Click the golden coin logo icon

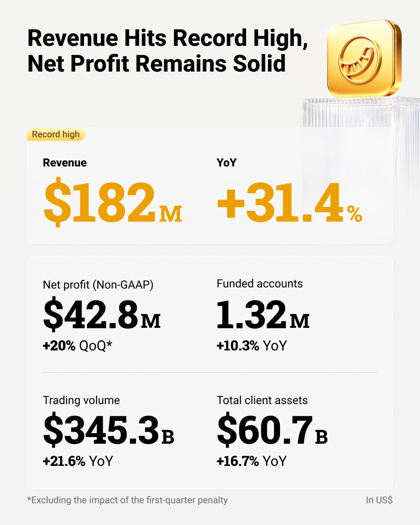pyautogui.click(x=364, y=58)
